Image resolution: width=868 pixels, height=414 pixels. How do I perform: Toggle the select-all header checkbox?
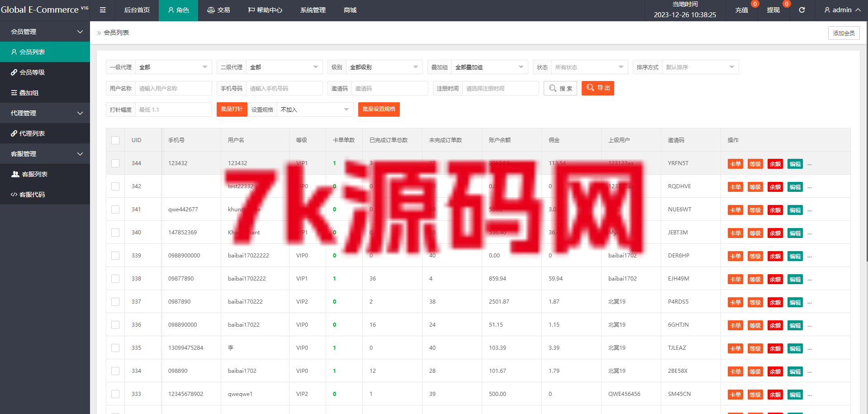point(115,140)
